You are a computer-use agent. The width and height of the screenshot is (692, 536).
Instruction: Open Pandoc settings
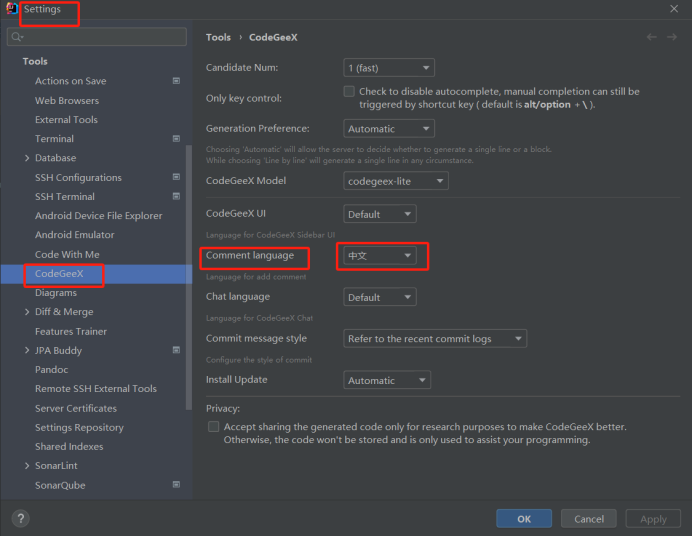click(x=51, y=370)
